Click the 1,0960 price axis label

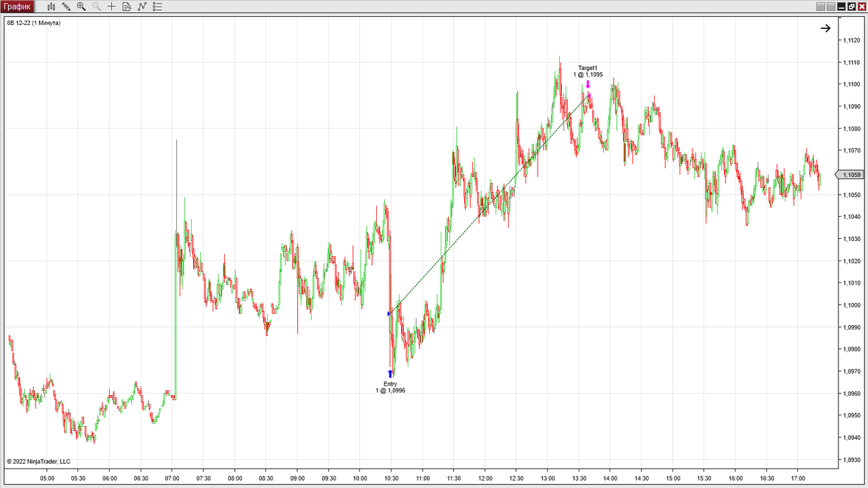click(x=851, y=394)
